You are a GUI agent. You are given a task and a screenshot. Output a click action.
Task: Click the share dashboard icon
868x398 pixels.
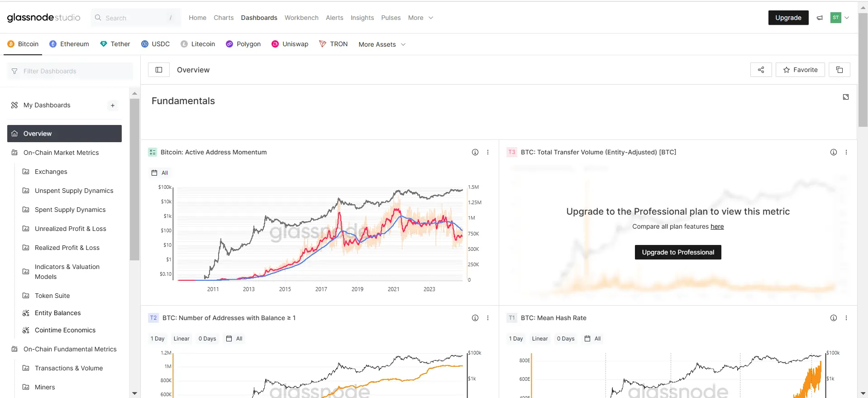pos(761,70)
